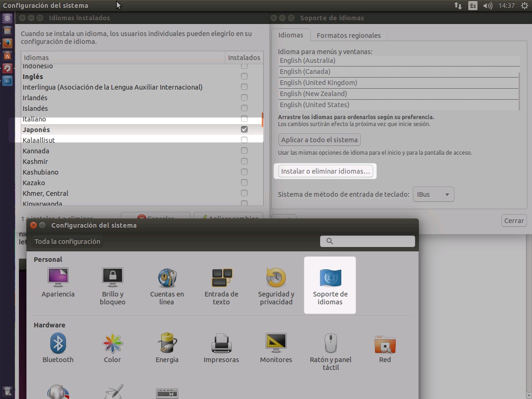532x399 pixels.
Task: Click the Instalados column header
Action: pyautogui.click(x=244, y=58)
